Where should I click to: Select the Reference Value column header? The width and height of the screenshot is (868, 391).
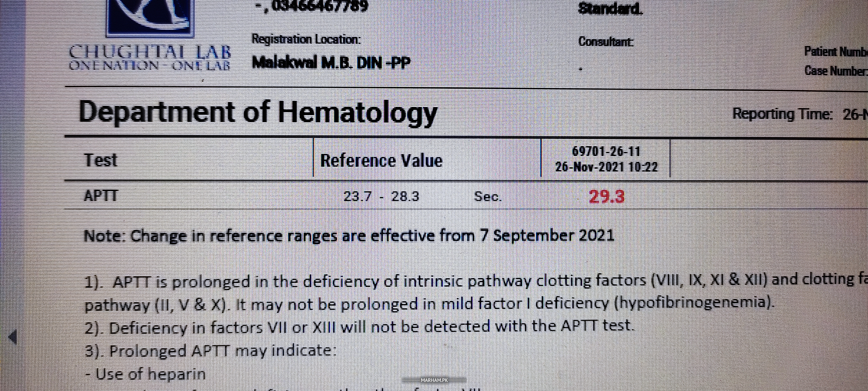point(381,161)
